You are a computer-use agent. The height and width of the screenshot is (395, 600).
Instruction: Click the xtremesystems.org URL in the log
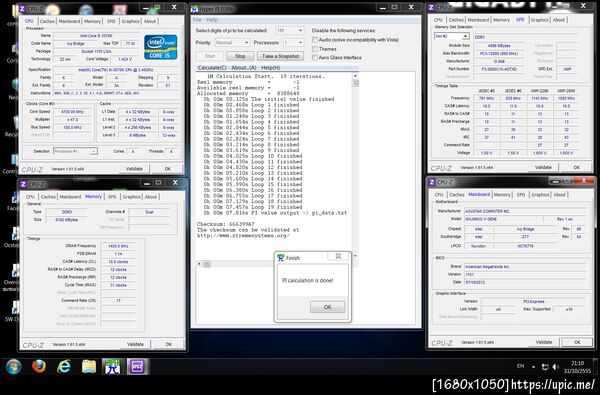click(x=243, y=236)
